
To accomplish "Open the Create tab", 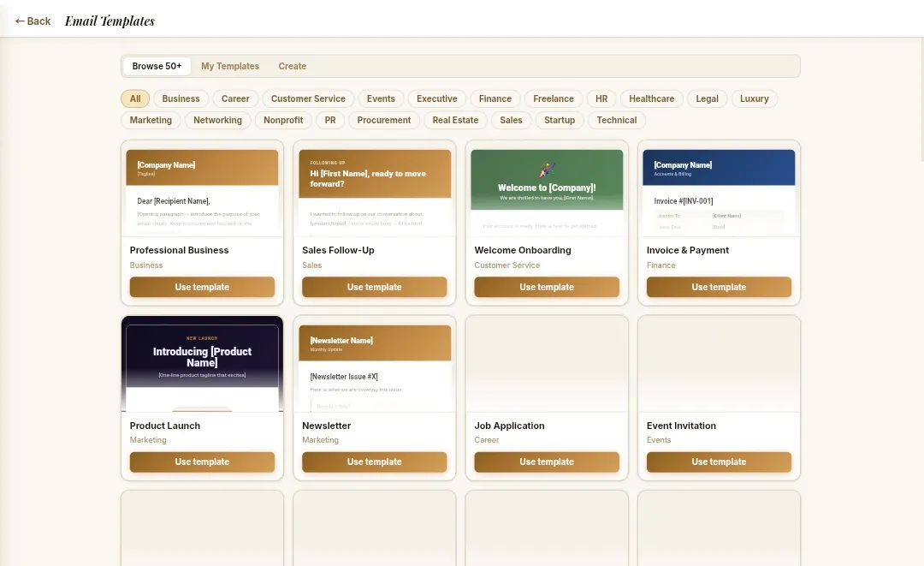I will point(293,66).
